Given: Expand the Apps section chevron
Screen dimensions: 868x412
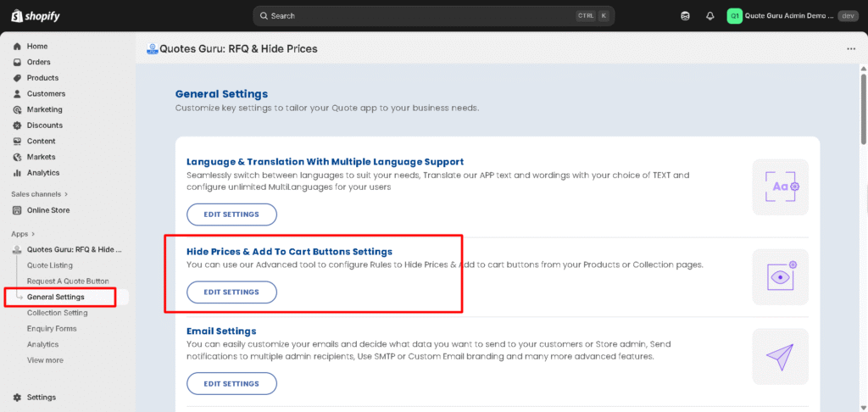Looking at the screenshot, I should pos(32,234).
